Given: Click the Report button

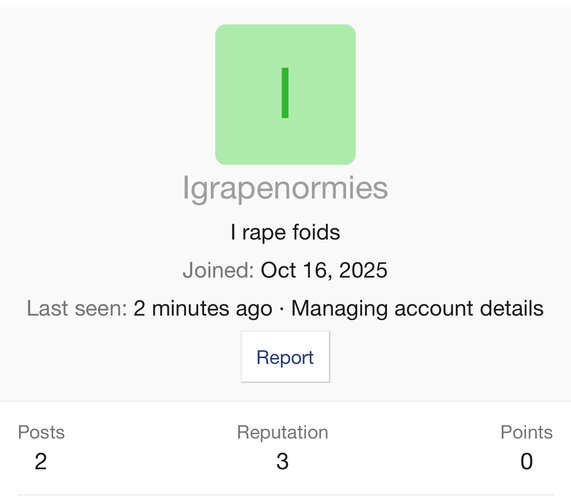Looking at the screenshot, I should pos(285,357).
